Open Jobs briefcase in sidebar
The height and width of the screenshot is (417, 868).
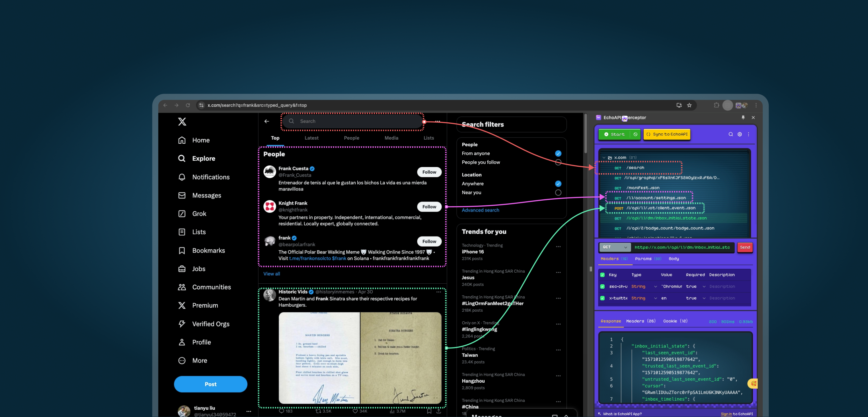[191, 269]
